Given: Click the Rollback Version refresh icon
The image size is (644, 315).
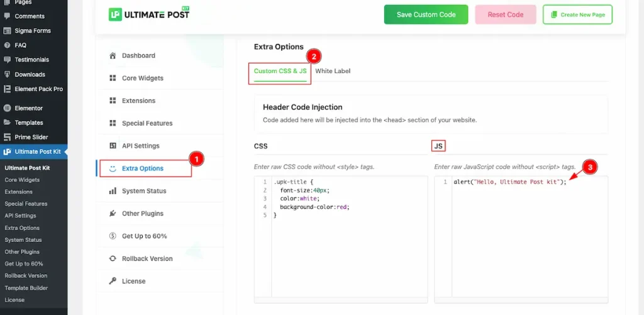Looking at the screenshot, I should click(113, 258).
